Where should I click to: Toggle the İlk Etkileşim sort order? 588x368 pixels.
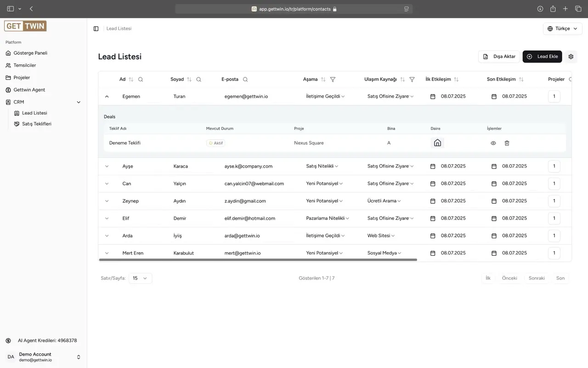(x=456, y=79)
